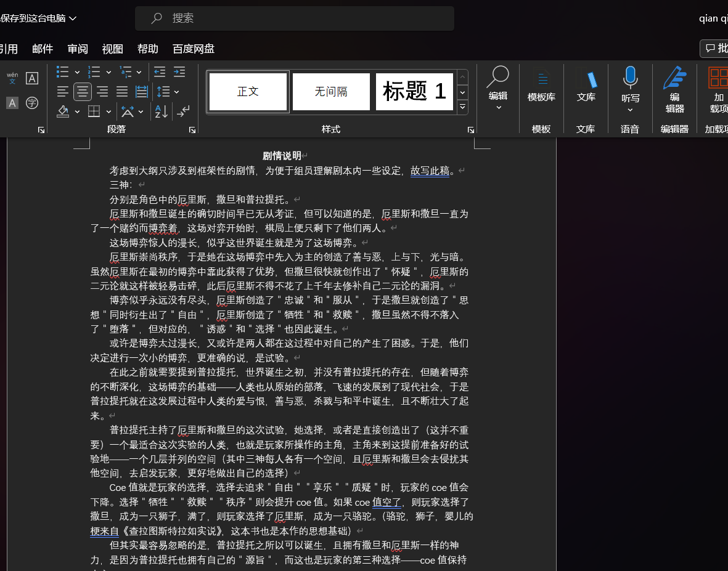Image resolution: width=728 pixels, height=571 pixels.
Task: Open line spacing dropdown arrow
Action: [x=176, y=92]
